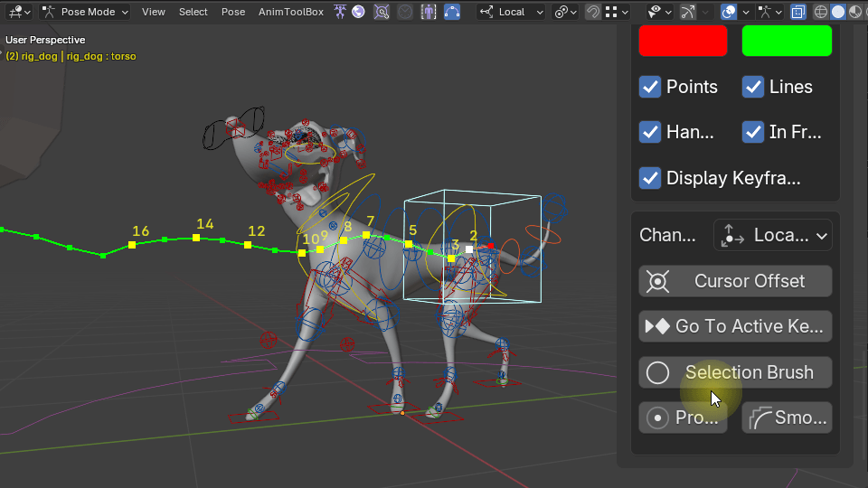
Task: Open the editor type selector
Action: [17, 12]
